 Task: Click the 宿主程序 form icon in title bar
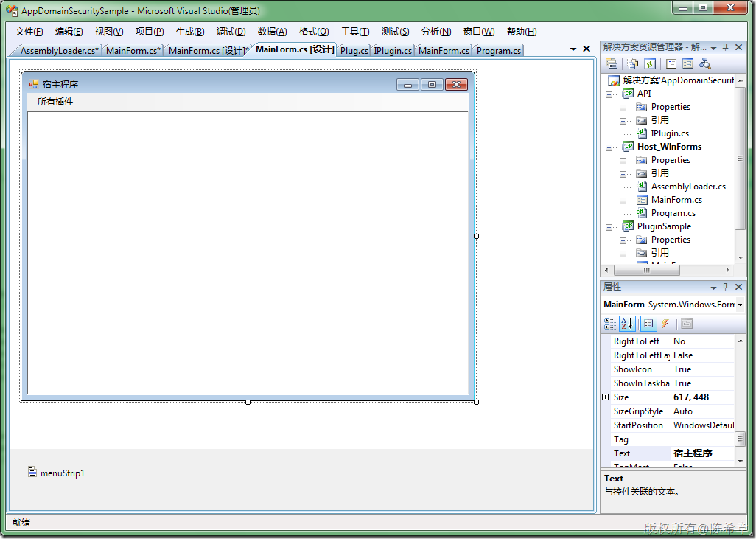33,84
